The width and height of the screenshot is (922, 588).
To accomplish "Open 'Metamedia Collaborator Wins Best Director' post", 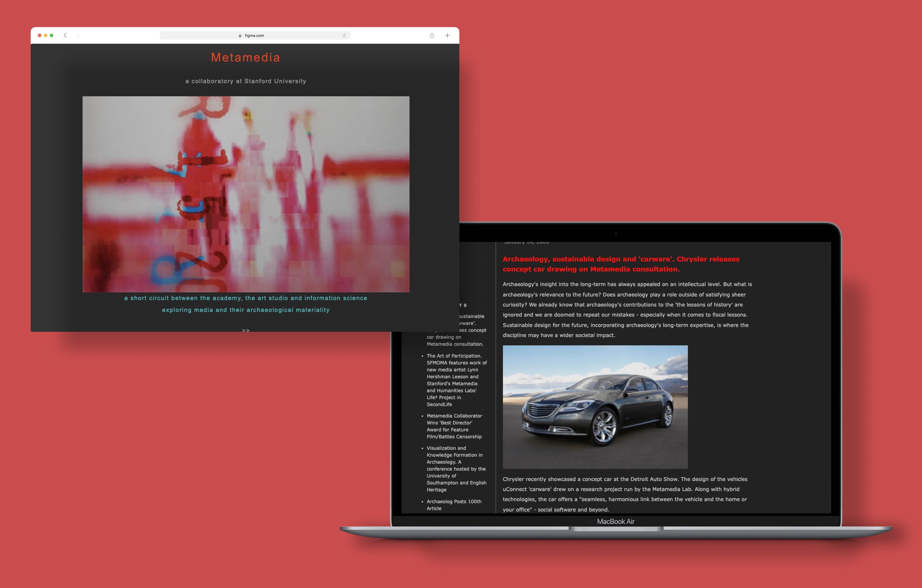I will (x=454, y=426).
